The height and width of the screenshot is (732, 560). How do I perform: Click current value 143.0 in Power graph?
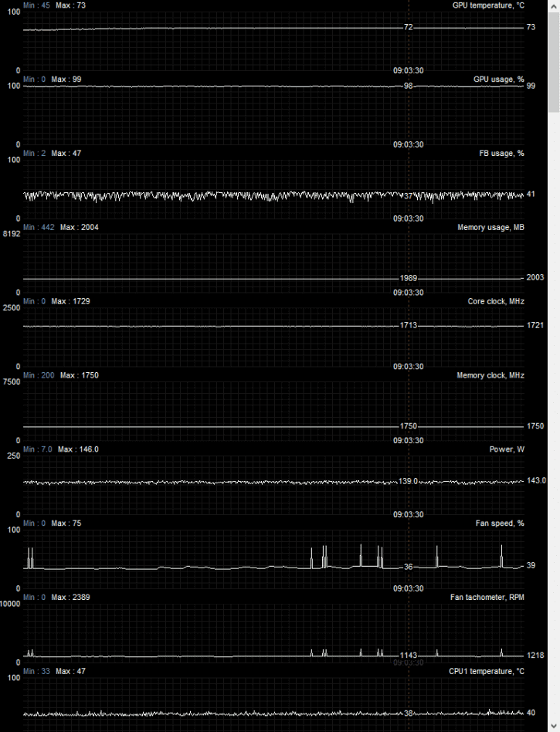[536, 480]
